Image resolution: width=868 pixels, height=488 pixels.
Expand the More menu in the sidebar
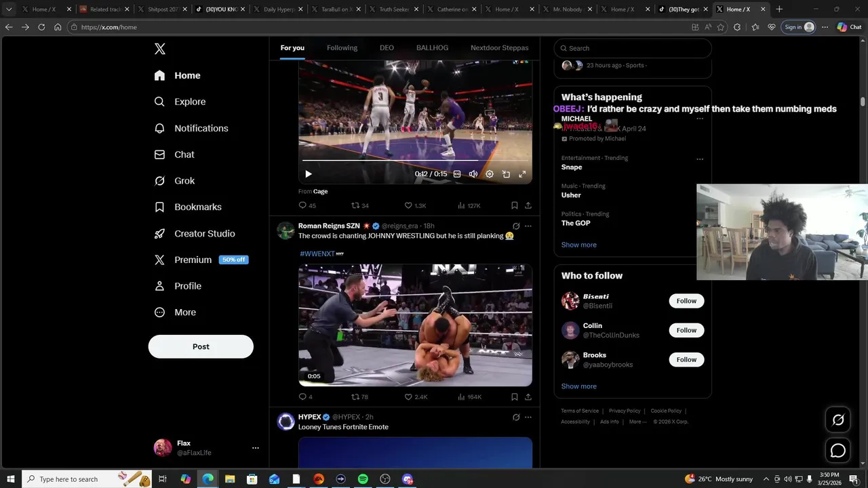175,312
